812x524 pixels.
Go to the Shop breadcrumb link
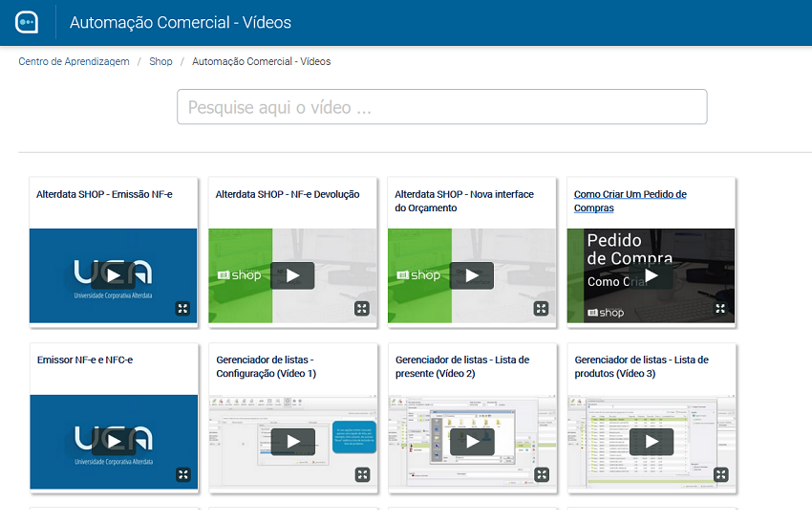(160, 61)
